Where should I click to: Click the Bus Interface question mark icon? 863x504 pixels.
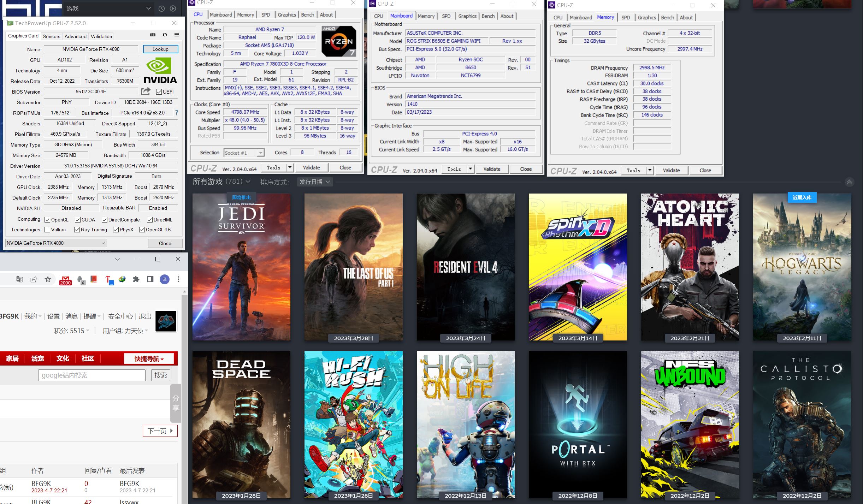pyautogui.click(x=177, y=113)
